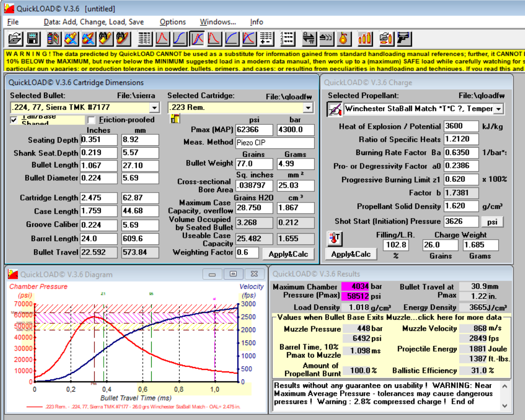Click the Maximum Case Capacity Grains H2O field
525x420 pixels.
pyautogui.click(x=254, y=208)
